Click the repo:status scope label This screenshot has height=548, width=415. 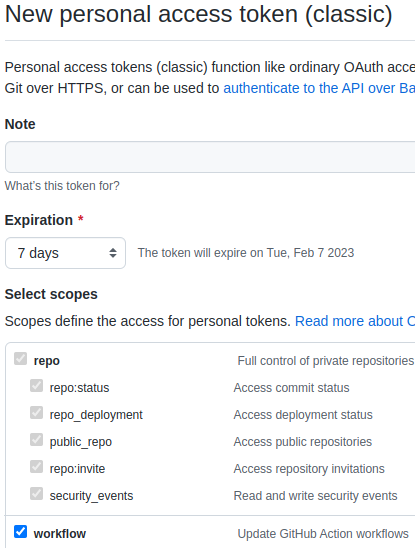click(79, 388)
